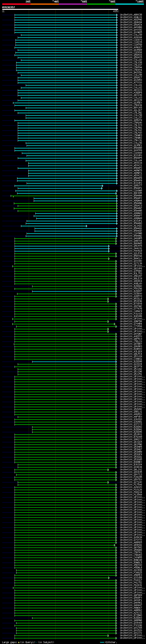146x644 pixels.
Task: Select hit label UniRef100_B8YJK5
Action: tap(131, 108)
